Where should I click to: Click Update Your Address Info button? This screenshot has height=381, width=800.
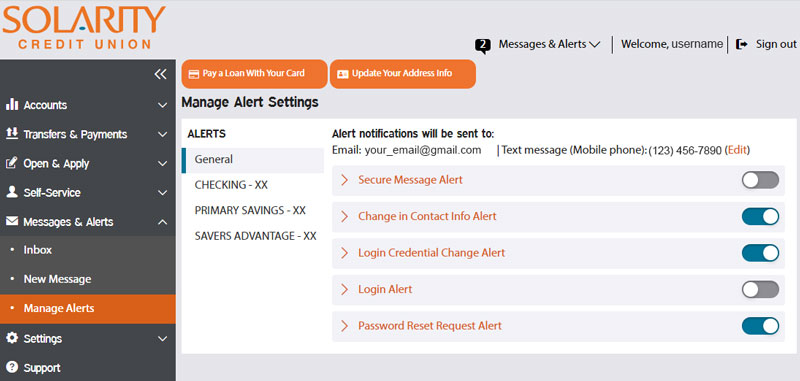(403, 74)
